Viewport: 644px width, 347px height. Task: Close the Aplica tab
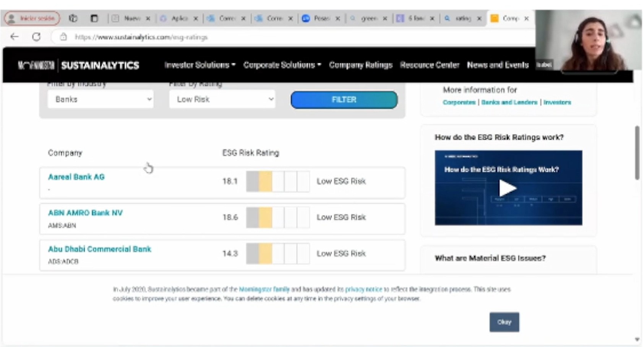click(x=196, y=18)
